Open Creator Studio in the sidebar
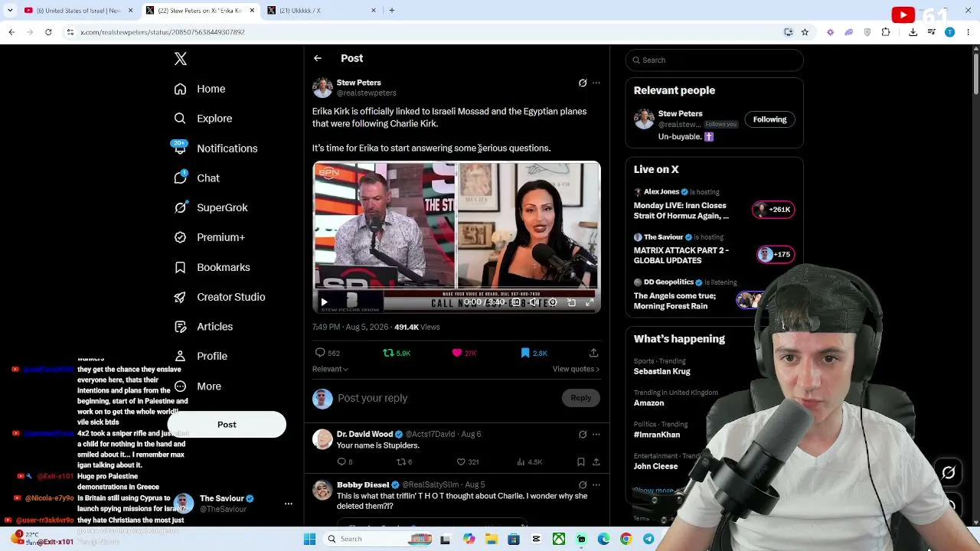The image size is (980, 551). (220, 297)
